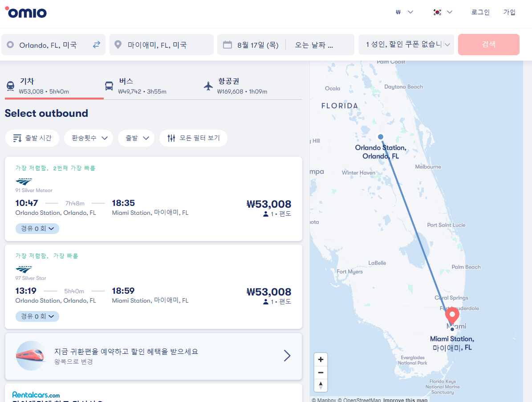532x402 pixels.
Task: Click Daytona Beach label on map
Action: click(x=403, y=87)
